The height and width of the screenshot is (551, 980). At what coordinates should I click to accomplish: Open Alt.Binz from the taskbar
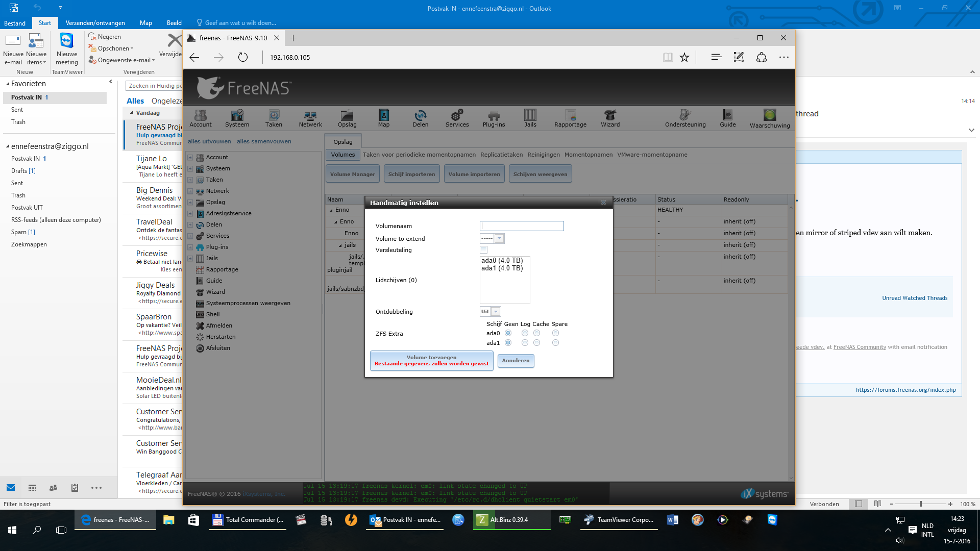pos(511,520)
